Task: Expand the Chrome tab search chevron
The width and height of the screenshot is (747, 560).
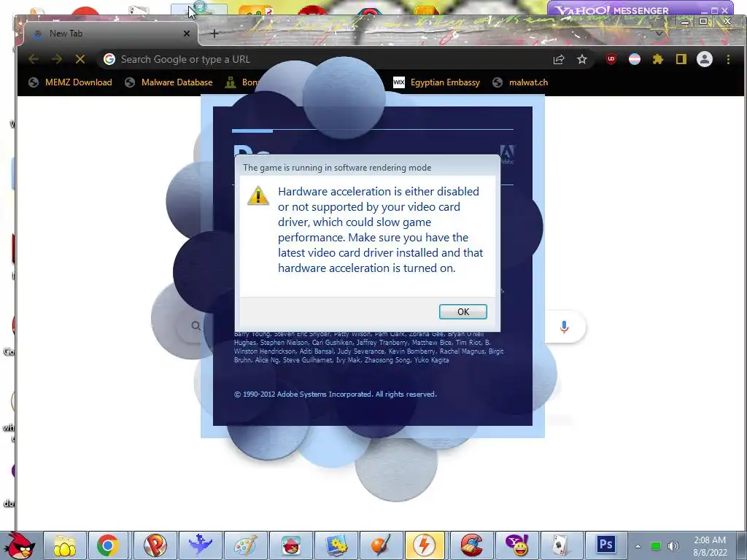Action: pos(659,34)
